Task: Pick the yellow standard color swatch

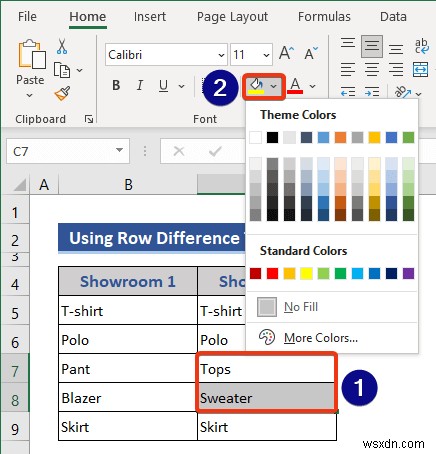Action: pyautogui.click(x=306, y=273)
